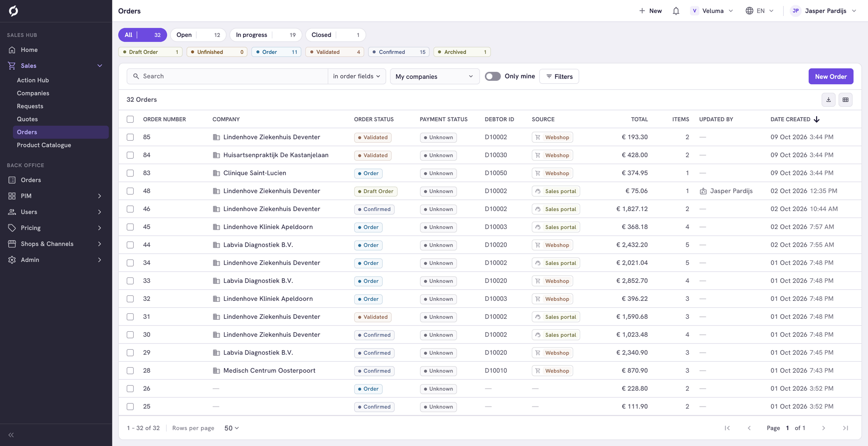The image size is (868, 446).
Task: Collapse the sidebar with the double-arrow icon
Action: (x=11, y=435)
